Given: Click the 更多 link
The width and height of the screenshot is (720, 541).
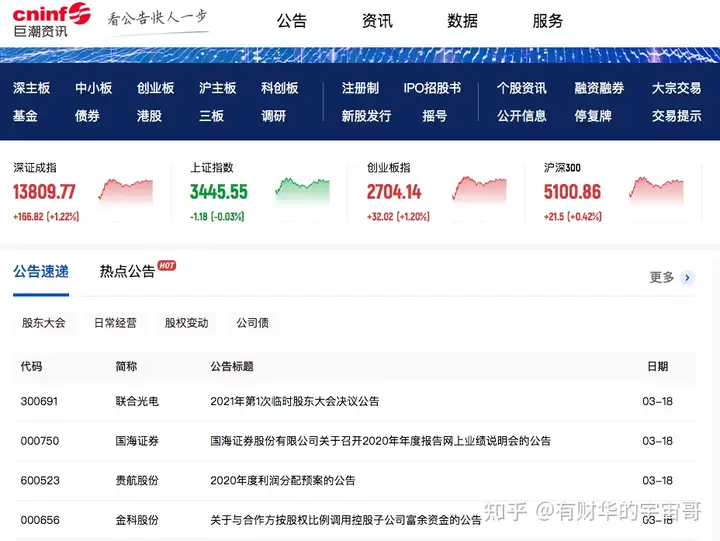Looking at the screenshot, I should [662, 277].
